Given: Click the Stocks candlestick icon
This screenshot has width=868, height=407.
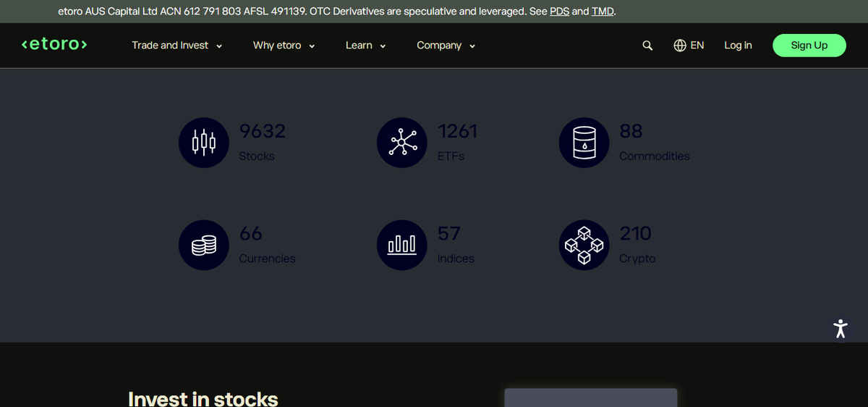Looking at the screenshot, I should point(204,142).
